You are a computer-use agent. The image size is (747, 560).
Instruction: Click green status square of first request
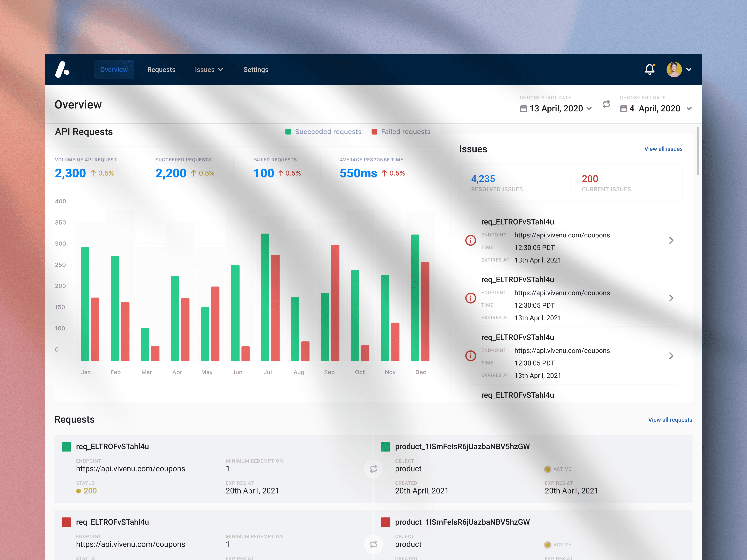pos(67,447)
